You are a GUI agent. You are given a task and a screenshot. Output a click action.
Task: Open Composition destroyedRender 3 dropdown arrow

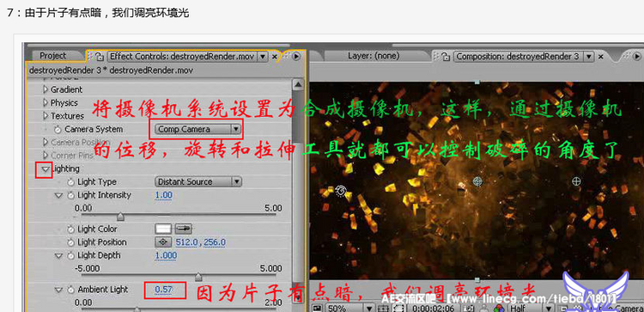(x=589, y=57)
